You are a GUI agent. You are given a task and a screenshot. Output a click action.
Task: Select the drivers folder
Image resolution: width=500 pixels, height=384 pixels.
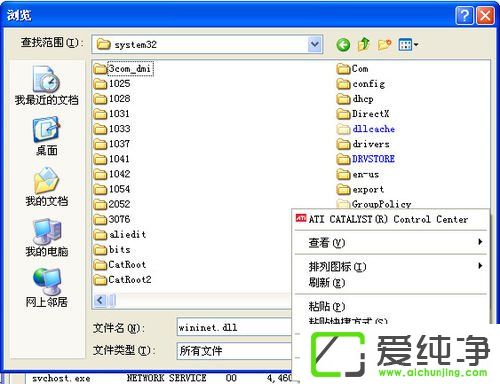(x=363, y=144)
